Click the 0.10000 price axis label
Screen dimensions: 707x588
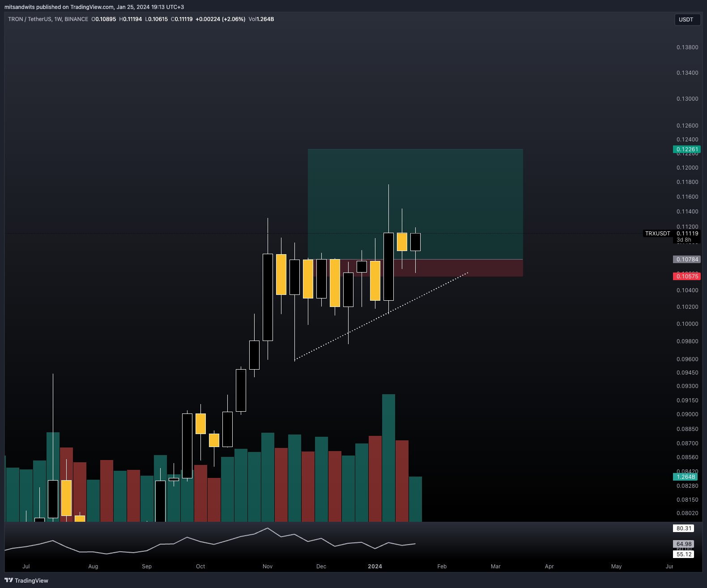[x=687, y=324]
